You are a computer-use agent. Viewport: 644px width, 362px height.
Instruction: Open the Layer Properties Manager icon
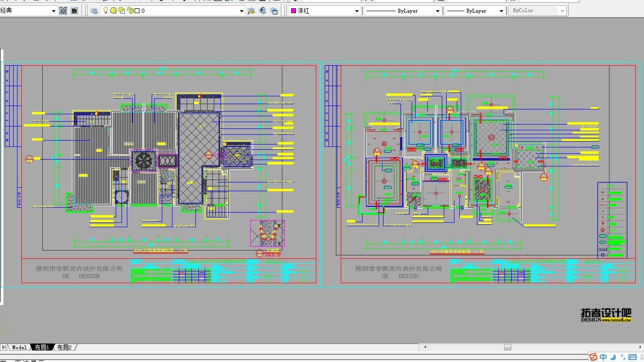[x=94, y=11]
